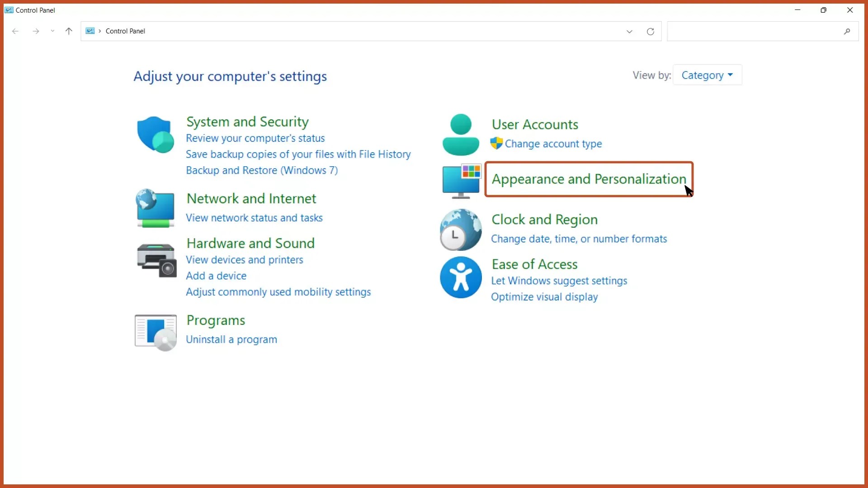The height and width of the screenshot is (488, 868).
Task: Click Uninstall a program
Action: (x=231, y=339)
